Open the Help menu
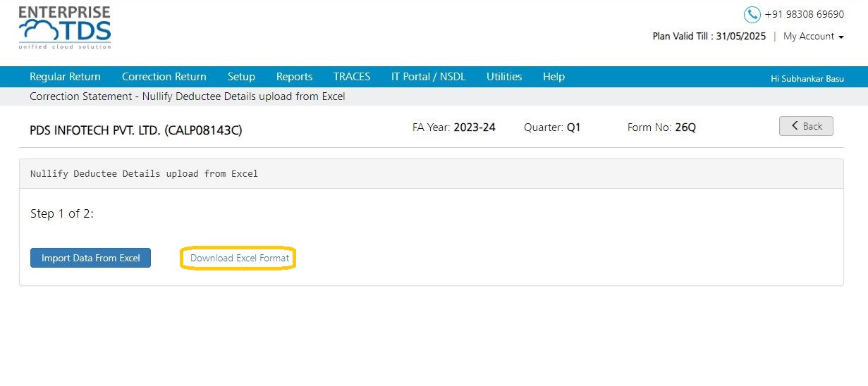Viewport: 868px width, 386px height. pyautogui.click(x=554, y=77)
